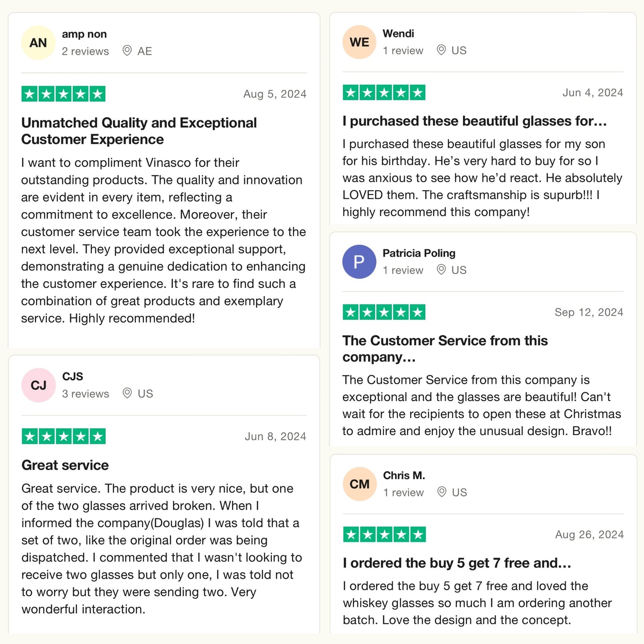Image resolution: width=644 pixels, height=644 pixels.
Task: Click location pin icon beside AE
Action: (x=127, y=51)
